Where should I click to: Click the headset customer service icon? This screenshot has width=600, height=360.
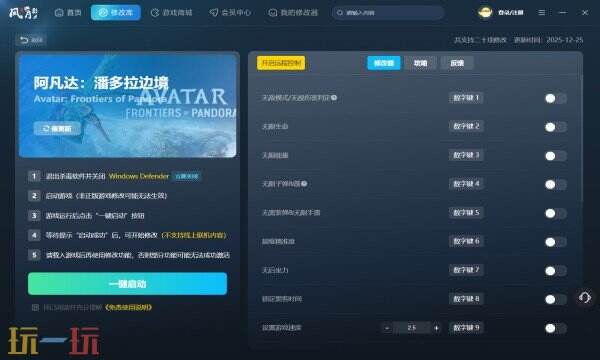coord(585,297)
